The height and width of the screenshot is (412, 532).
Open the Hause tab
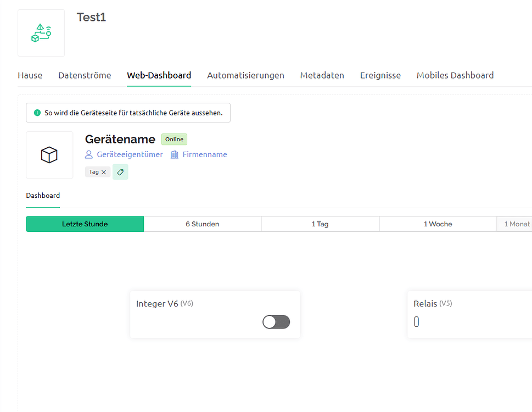(x=30, y=75)
